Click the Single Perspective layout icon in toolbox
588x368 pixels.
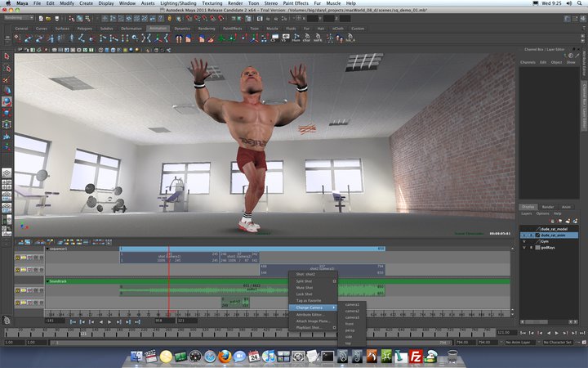pos(7,173)
